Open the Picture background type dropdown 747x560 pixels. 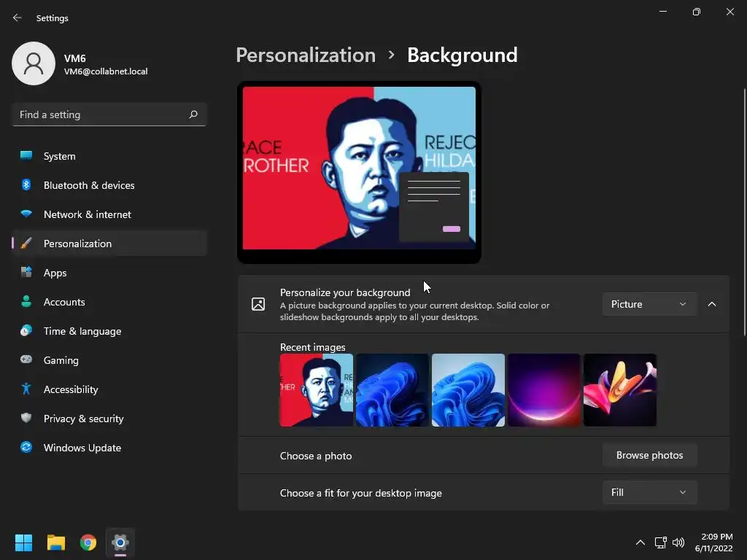click(x=649, y=304)
